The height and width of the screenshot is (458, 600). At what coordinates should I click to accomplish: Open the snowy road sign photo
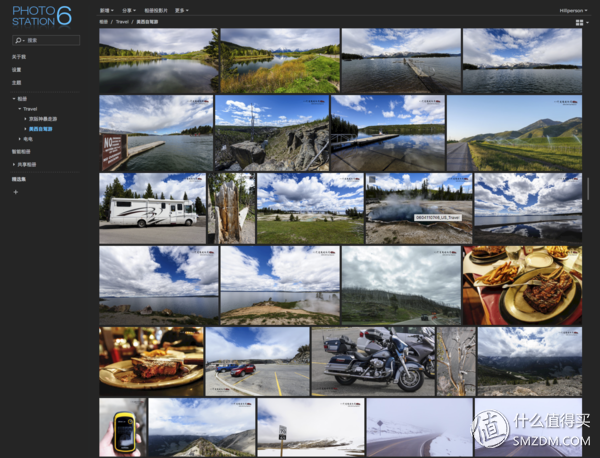311,427
